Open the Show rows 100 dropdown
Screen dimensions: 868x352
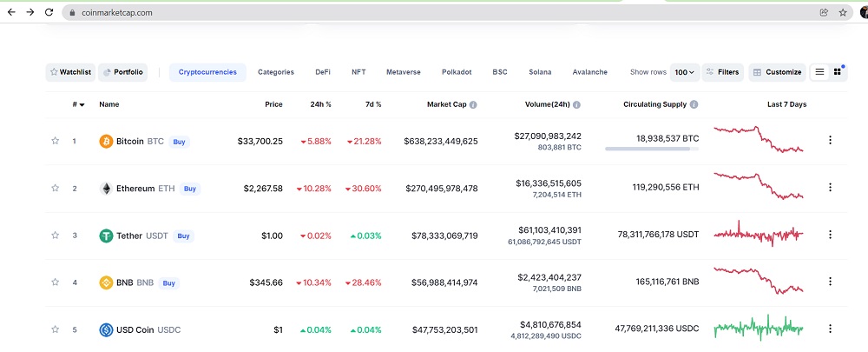point(685,72)
